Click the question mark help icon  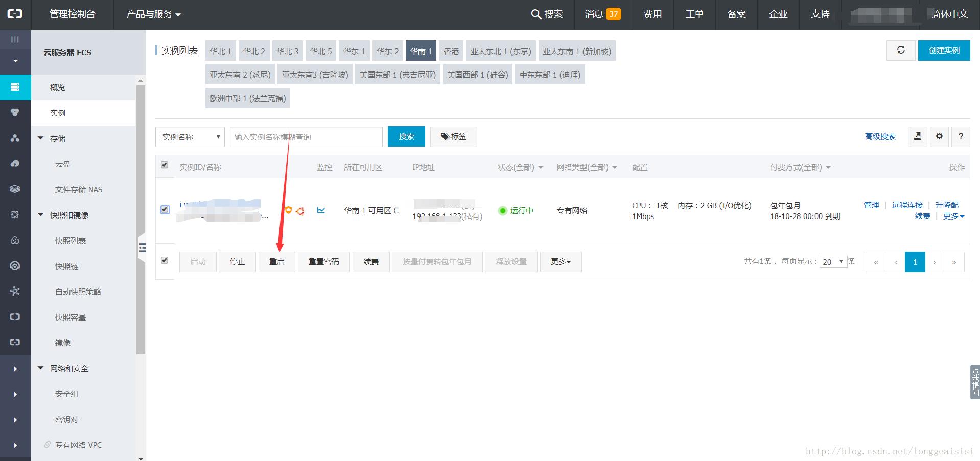(961, 136)
